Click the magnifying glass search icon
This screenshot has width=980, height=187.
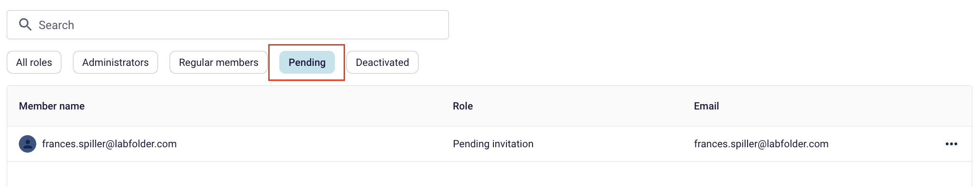point(25,25)
